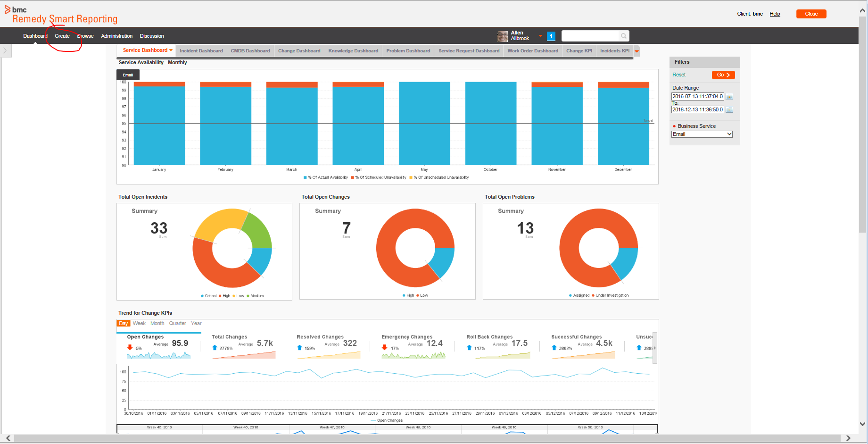Open the From date calendar picker
This screenshot has height=444, width=868.
point(729,97)
